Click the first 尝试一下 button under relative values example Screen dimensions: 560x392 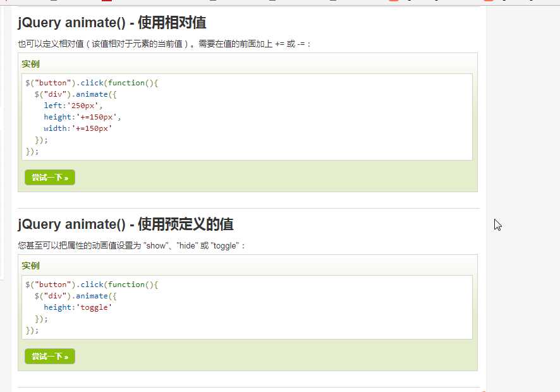(x=50, y=177)
